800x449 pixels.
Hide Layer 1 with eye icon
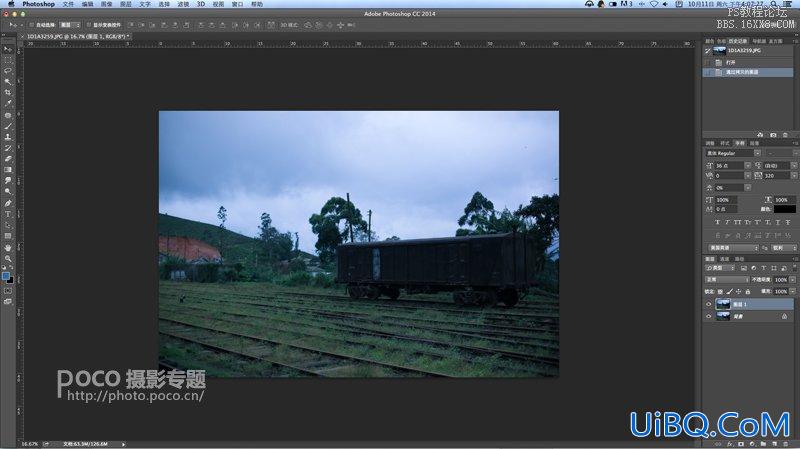click(x=708, y=305)
